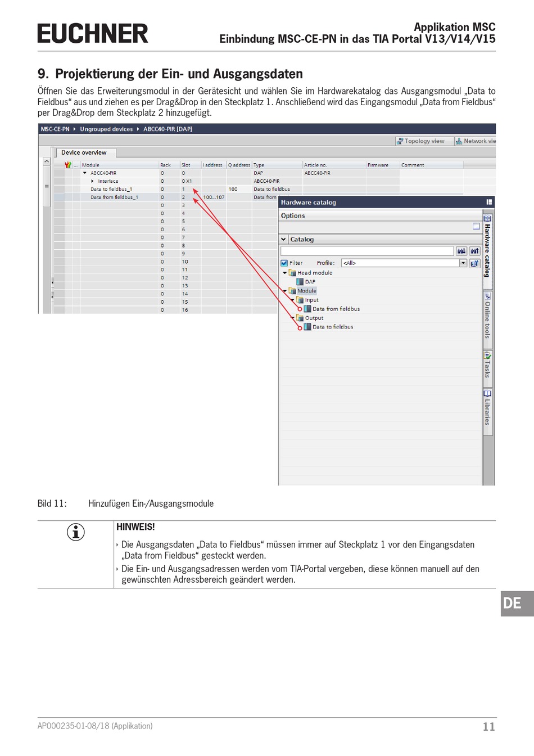
Task: Collapse the Head module tree node arrow
Action: (285, 273)
